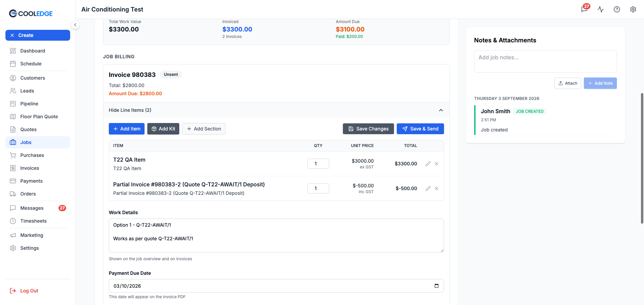Delete the Partial Invoice line item
Image resolution: width=644 pixels, height=305 pixels.
pos(437,188)
